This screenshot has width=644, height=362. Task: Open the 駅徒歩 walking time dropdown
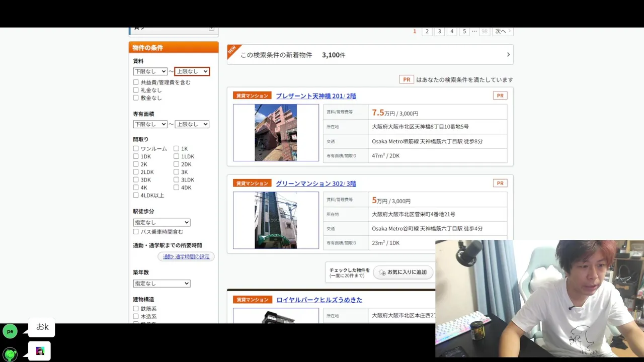click(162, 222)
